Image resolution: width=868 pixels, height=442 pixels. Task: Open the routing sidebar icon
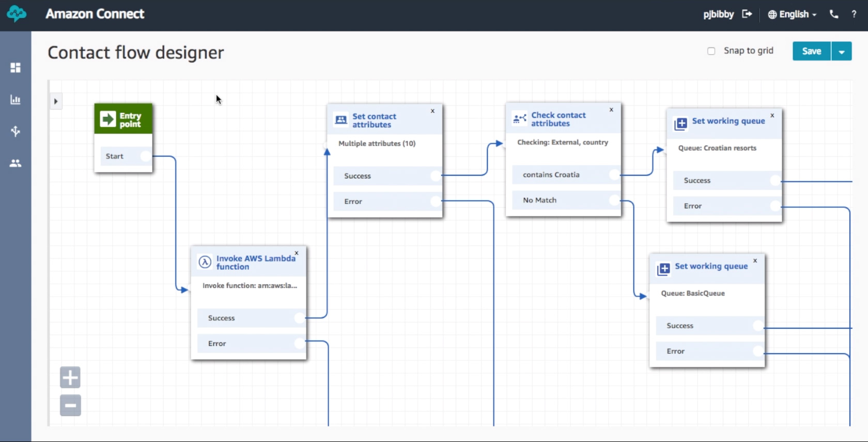(16, 131)
